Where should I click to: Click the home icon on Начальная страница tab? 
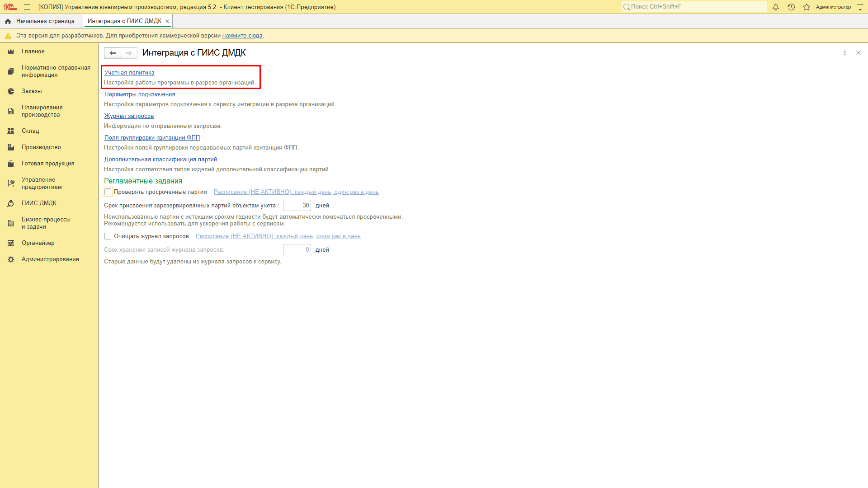[8, 21]
